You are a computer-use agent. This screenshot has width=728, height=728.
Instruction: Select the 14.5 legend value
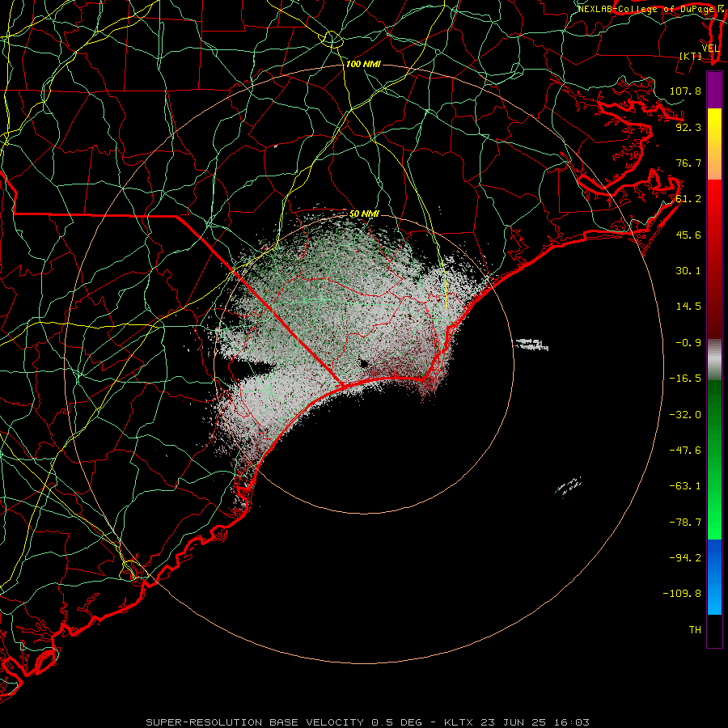click(688, 307)
